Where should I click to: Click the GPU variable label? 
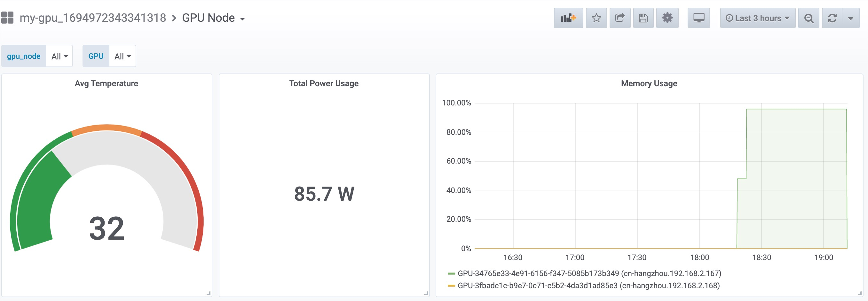coord(96,56)
